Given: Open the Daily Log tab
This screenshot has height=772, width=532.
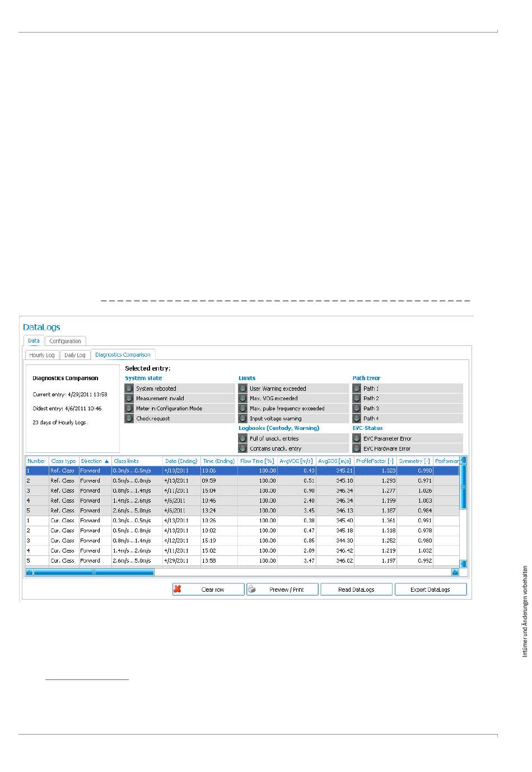Looking at the screenshot, I should (75, 355).
